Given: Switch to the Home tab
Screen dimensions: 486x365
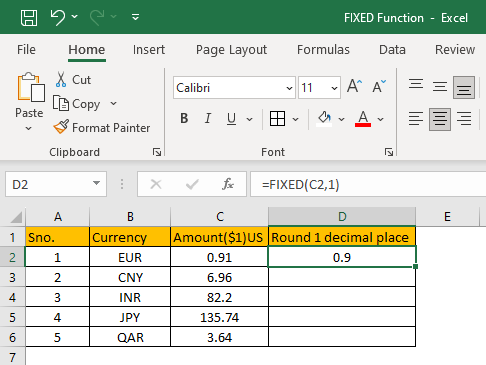Looking at the screenshot, I should pos(87,50).
